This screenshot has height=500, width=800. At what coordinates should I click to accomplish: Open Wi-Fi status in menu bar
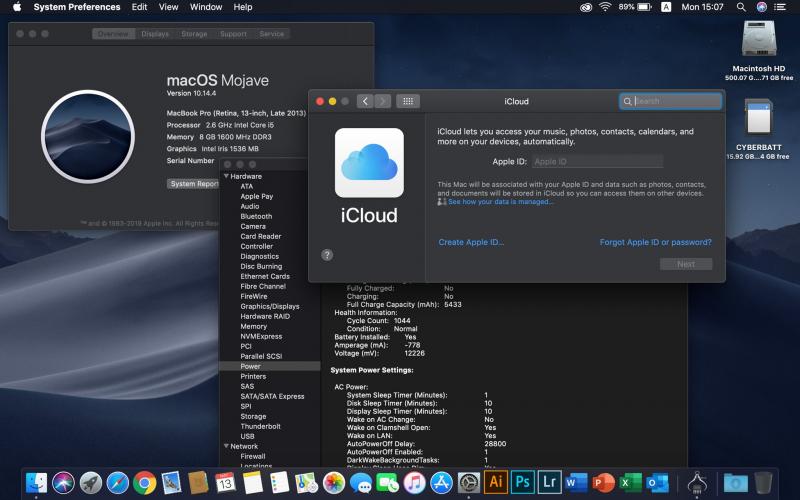point(605,7)
